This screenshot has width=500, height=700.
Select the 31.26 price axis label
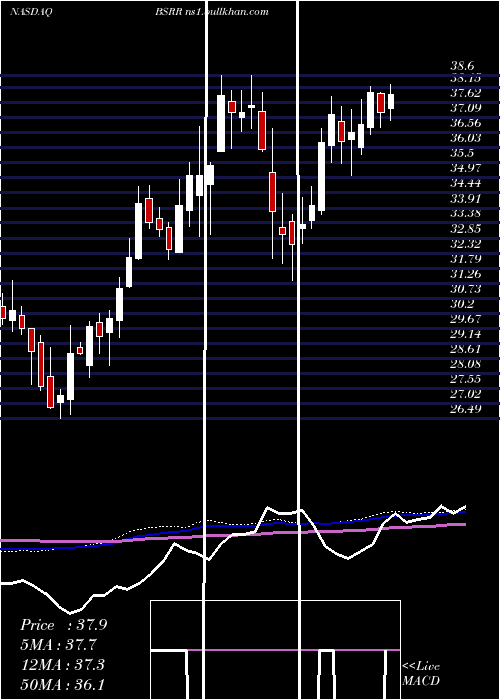[466, 274]
